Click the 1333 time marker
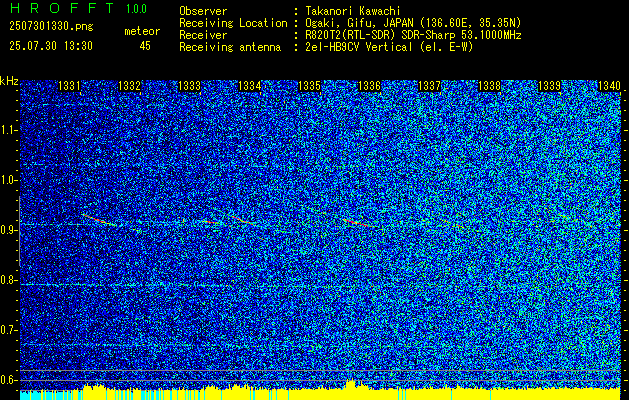629x400 pixels. (189, 86)
